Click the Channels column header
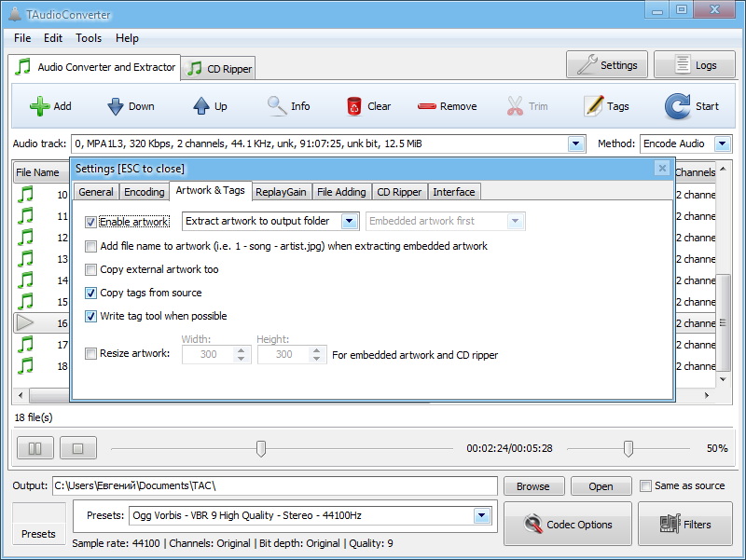This screenshot has height=560, width=746. click(695, 172)
